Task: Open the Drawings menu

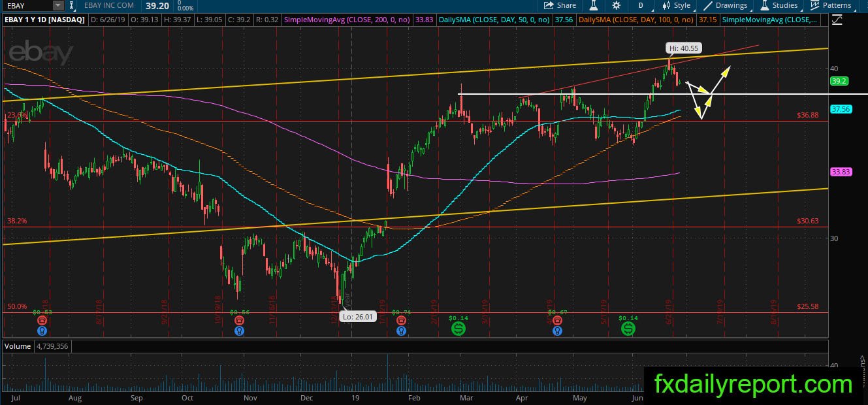Action: click(725, 5)
